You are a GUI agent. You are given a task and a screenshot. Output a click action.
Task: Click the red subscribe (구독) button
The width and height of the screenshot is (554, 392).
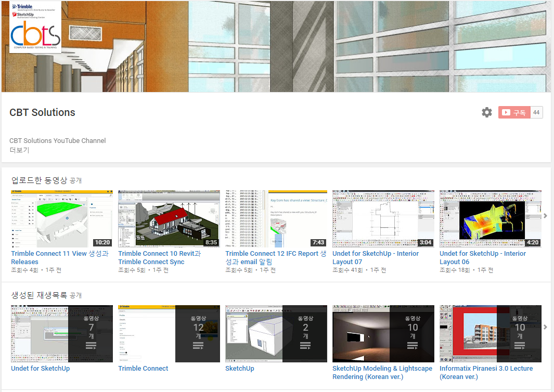click(x=514, y=112)
